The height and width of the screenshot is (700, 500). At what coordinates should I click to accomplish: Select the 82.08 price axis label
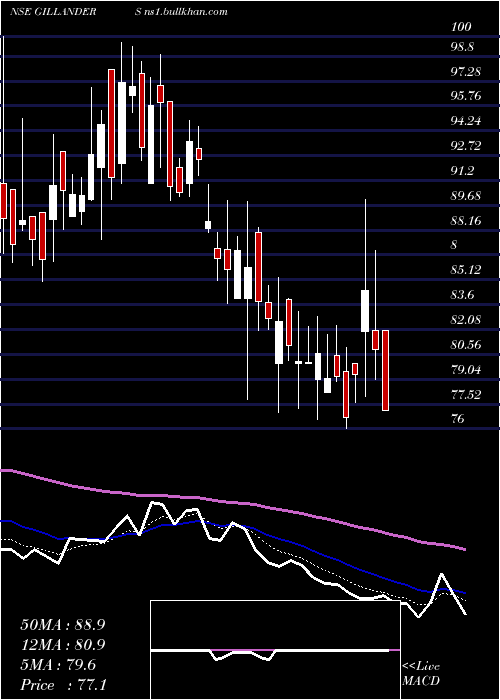click(466, 320)
